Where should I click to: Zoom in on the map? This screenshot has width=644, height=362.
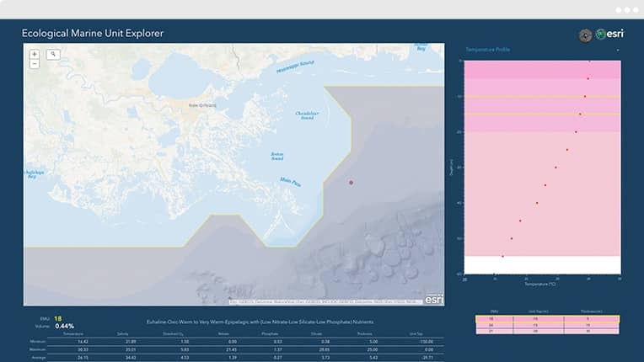34,54
